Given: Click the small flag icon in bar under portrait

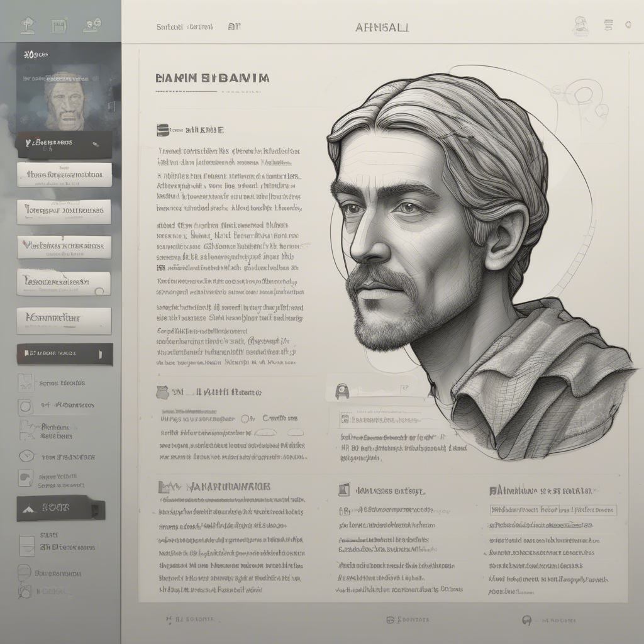Looking at the screenshot, I should (x=404, y=387).
